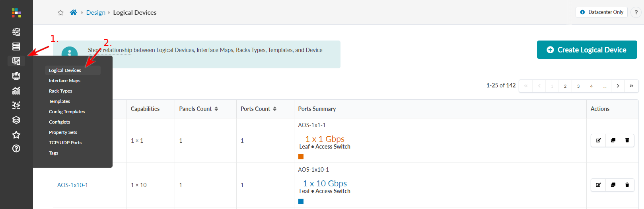Open the help question mark in the sidebar

16,149
